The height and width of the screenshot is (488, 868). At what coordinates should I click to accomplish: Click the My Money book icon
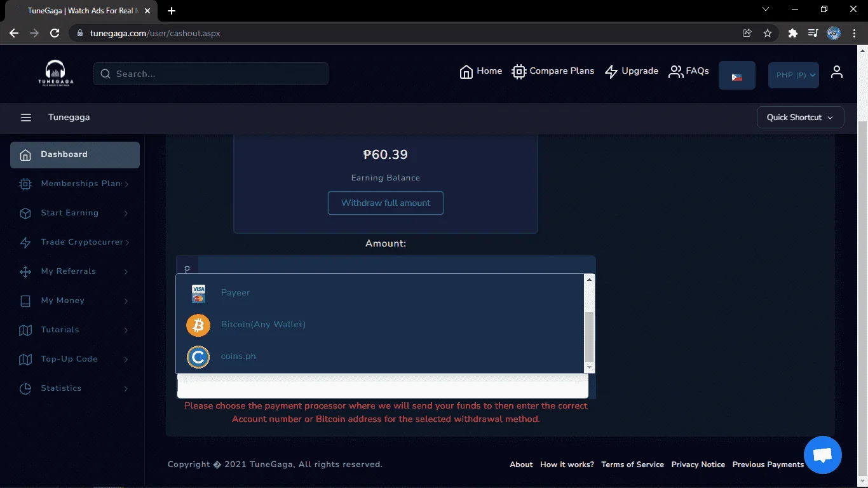click(25, 301)
